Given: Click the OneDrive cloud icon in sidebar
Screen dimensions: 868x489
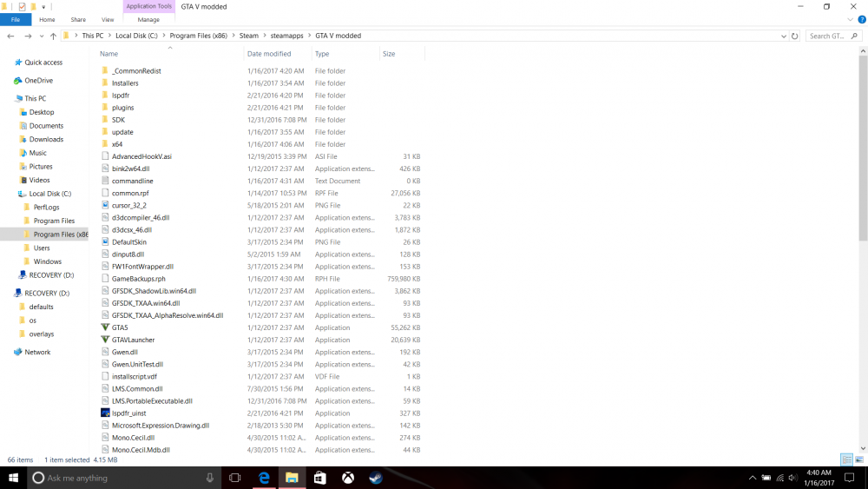Looking at the screenshot, I should click(17, 80).
